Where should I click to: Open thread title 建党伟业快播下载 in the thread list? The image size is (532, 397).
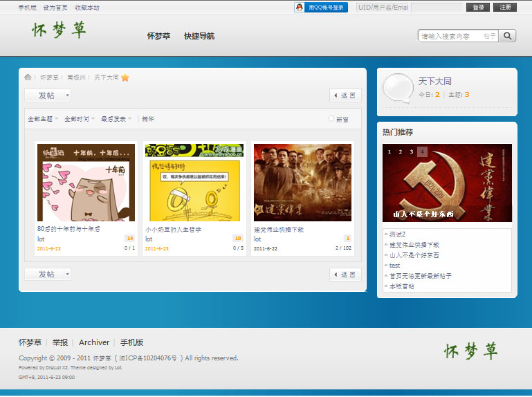coord(279,230)
